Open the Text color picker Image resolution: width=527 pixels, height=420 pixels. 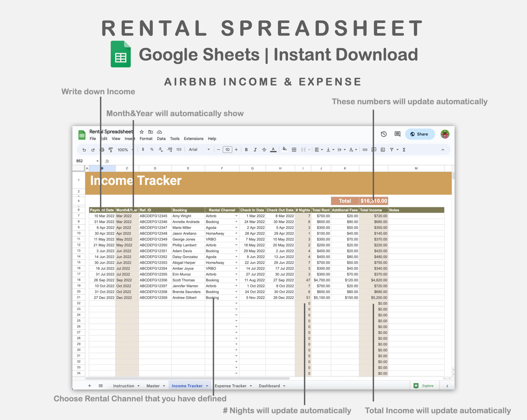pyautogui.click(x=273, y=149)
